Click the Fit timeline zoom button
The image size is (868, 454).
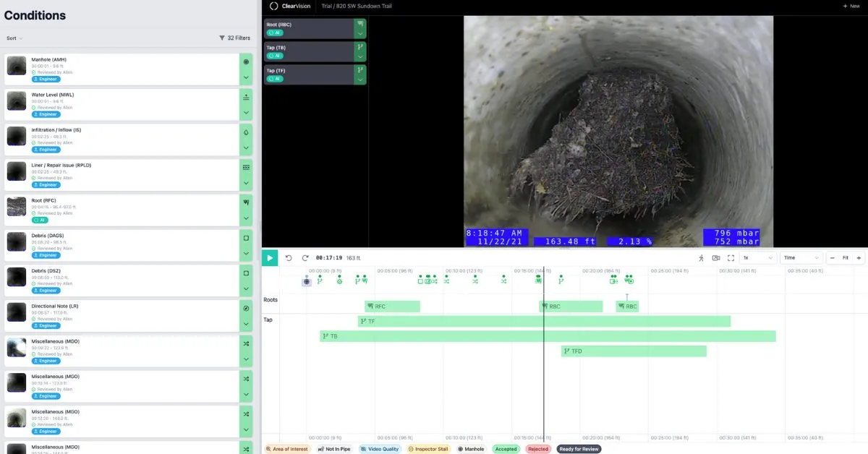[x=846, y=258]
